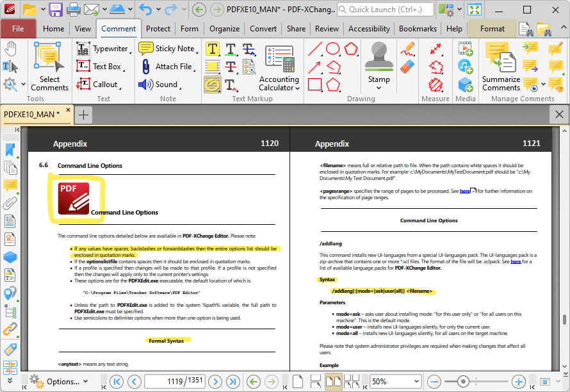Choose the Typewriter tool

pyautogui.click(x=103, y=49)
